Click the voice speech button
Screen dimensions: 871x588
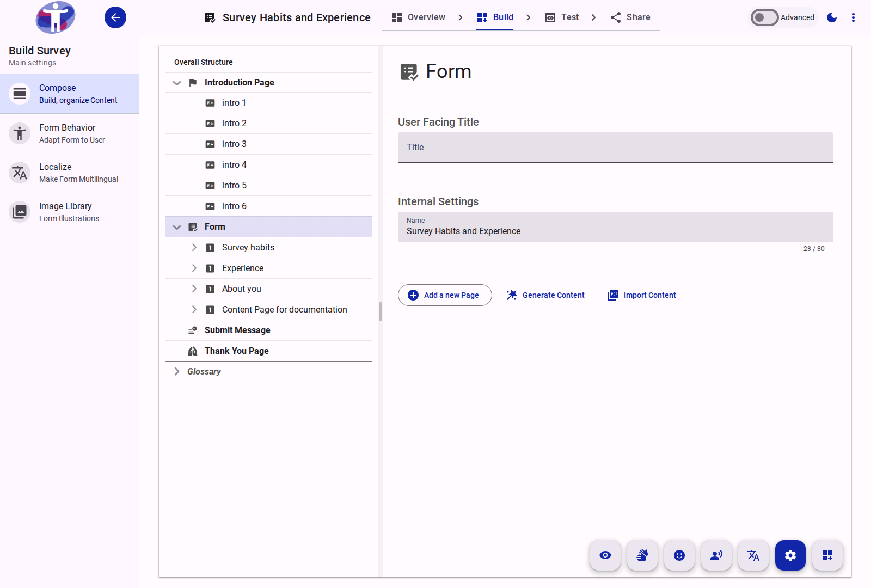(x=716, y=555)
